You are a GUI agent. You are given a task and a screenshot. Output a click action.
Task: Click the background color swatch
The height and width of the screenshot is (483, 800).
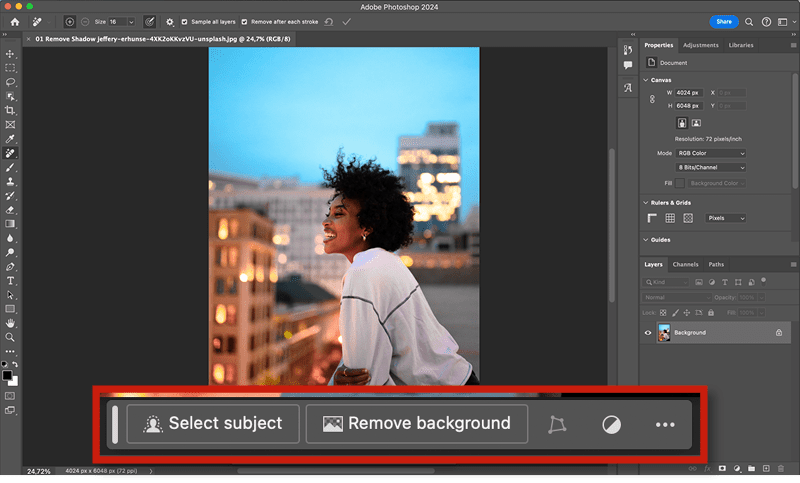click(x=15, y=382)
